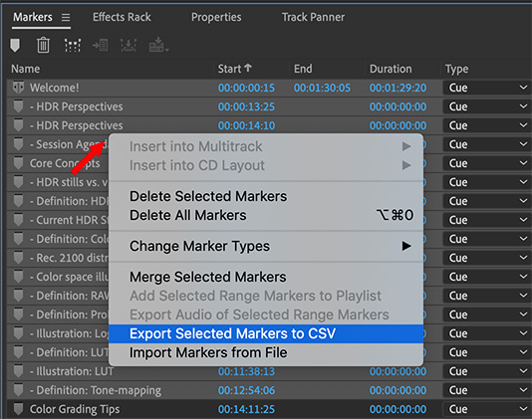Click the Welcome! start time 00:00:00:15
Viewport: 532px width, 419px height.
click(246, 88)
